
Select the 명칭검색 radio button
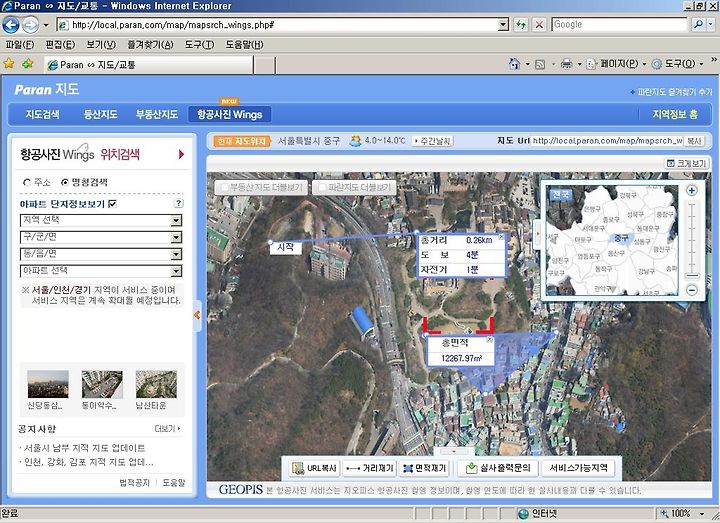point(65,182)
